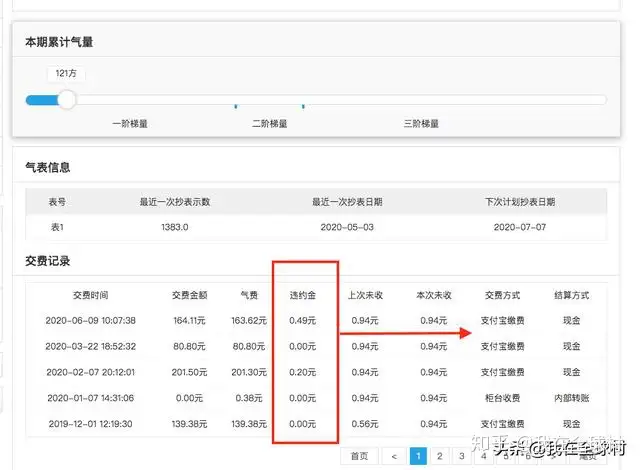
Task: Click the 163.62元 gas fee cell
Action: pos(249,321)
